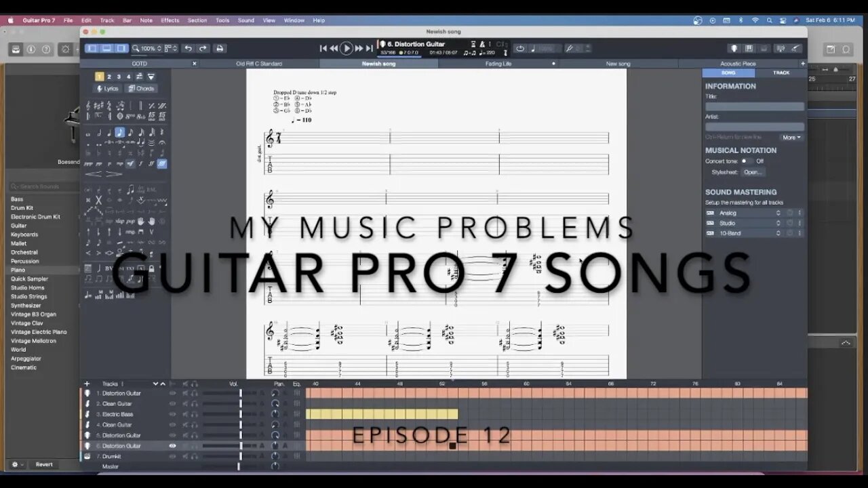The width and height of the screenshot is (868, 488).
Task: Toggle the Concert tone switch
Action: point(747,161)
